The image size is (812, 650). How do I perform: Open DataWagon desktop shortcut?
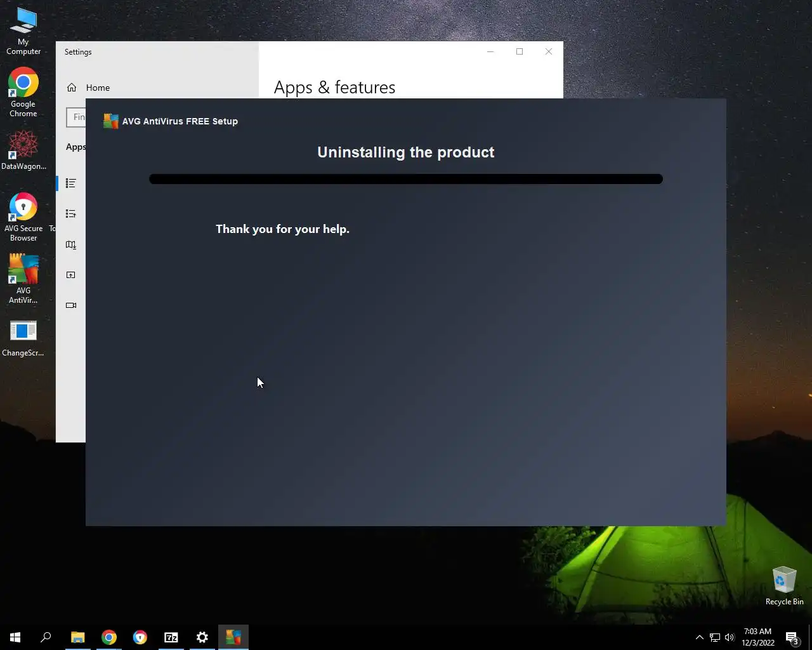23,150
